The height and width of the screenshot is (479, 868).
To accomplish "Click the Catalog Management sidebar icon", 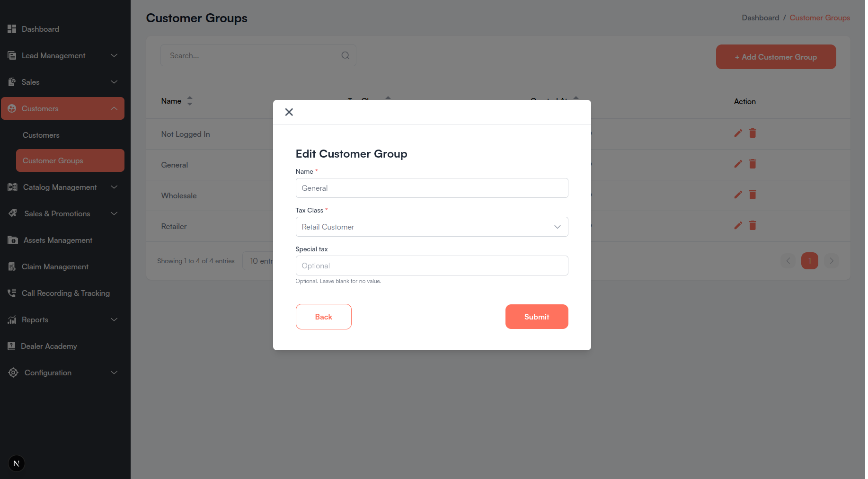I will [12, 187].
